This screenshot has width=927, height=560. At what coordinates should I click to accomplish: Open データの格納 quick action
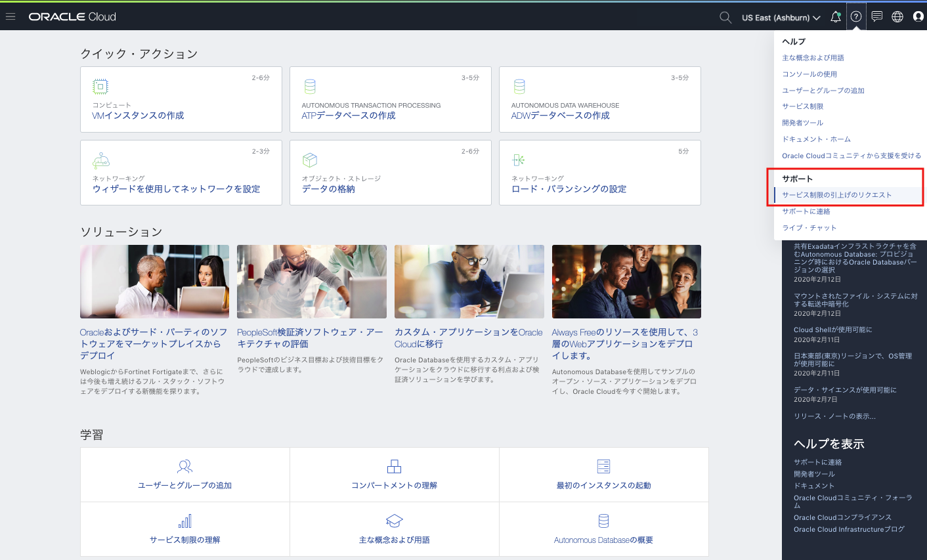[x=328, y=189]
